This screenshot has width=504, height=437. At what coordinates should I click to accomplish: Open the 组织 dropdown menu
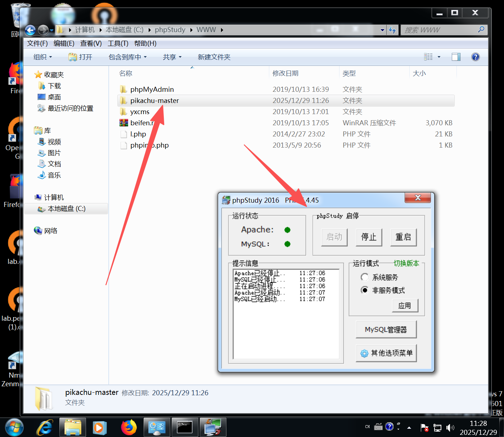[42, 57]
